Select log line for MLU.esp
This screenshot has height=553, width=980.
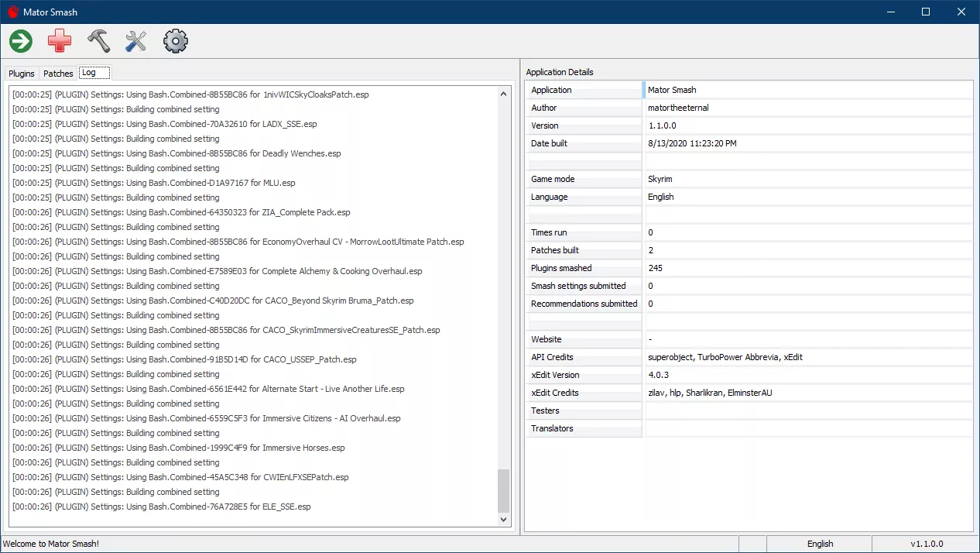[153, 183]
